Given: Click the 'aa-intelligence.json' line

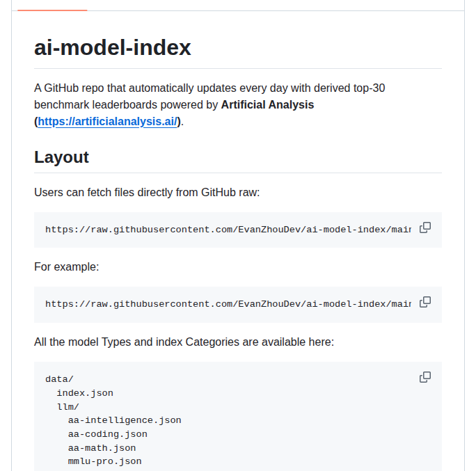Looking at the screenshot, I should click(125, 420).
